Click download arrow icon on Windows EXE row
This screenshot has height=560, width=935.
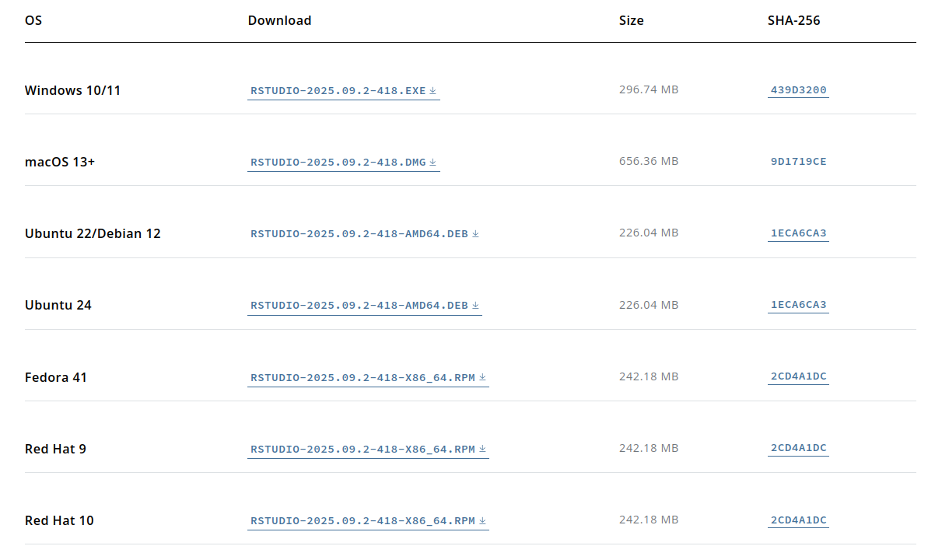[x=433, y=91]
